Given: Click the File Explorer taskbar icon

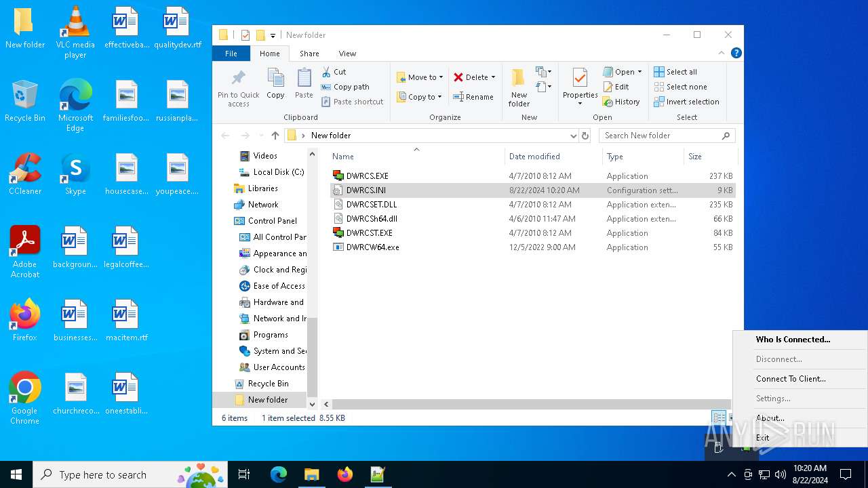Looking at the screenshot, I should [311, 474].
